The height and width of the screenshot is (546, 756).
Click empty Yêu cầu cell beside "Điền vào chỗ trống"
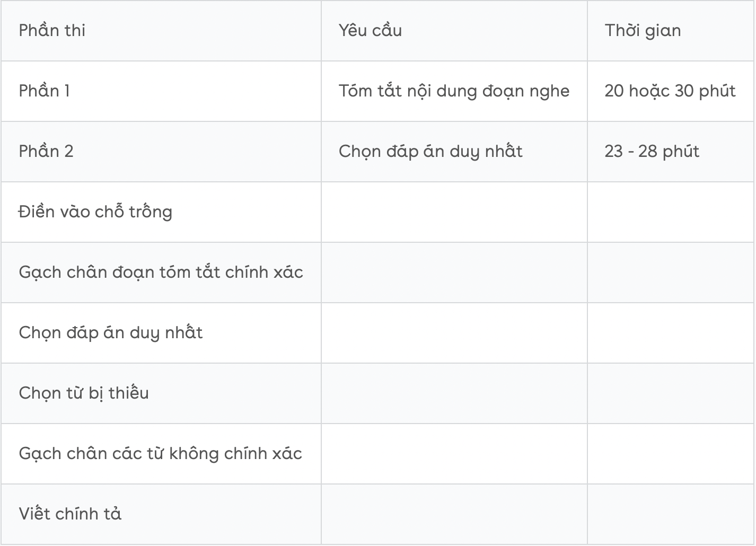tap(454, 212)
